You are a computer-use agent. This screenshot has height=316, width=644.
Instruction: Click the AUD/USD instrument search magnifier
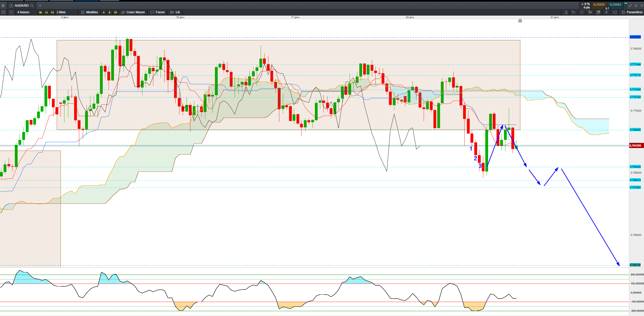pyautogui.click(x=32, y=5)
